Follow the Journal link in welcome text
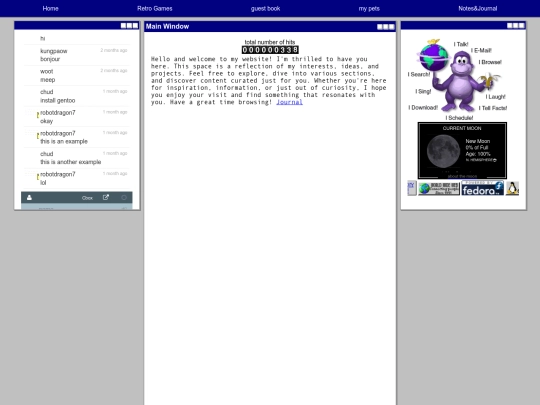Viewport: 540px width, 405px height. 289,102
